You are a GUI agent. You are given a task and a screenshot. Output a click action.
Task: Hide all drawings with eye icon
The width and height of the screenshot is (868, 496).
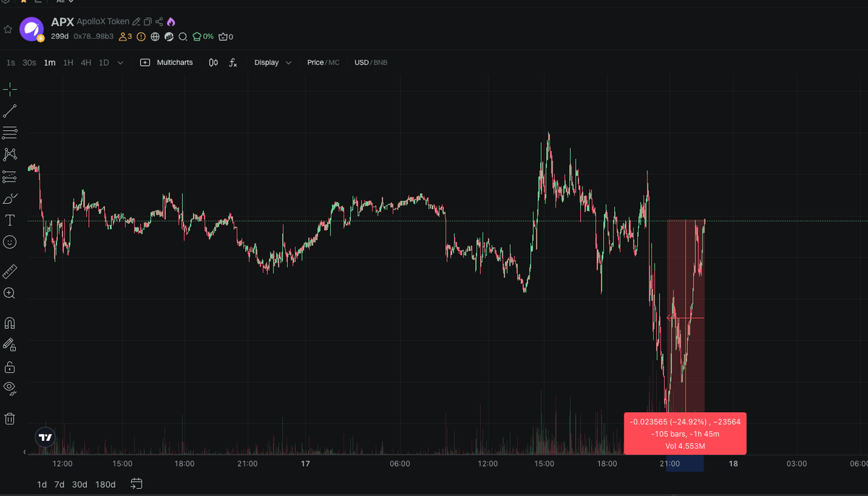[x=10, y=387]
